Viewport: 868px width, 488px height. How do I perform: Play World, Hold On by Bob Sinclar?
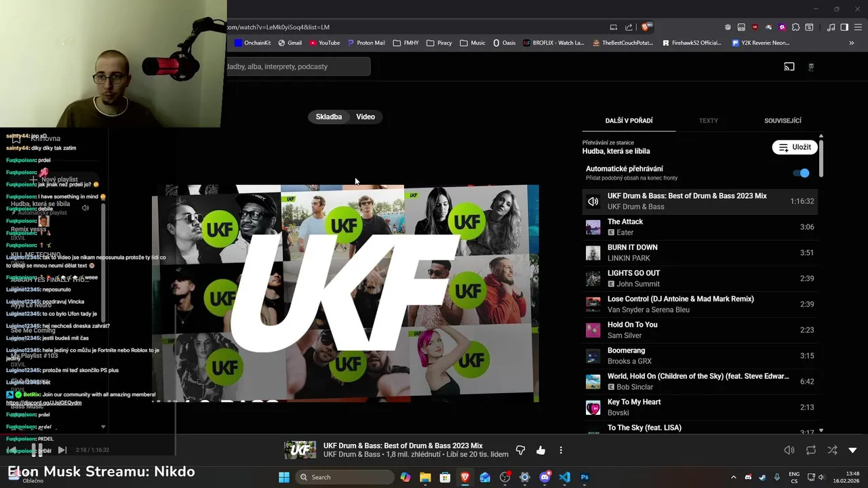click(700, 382)
